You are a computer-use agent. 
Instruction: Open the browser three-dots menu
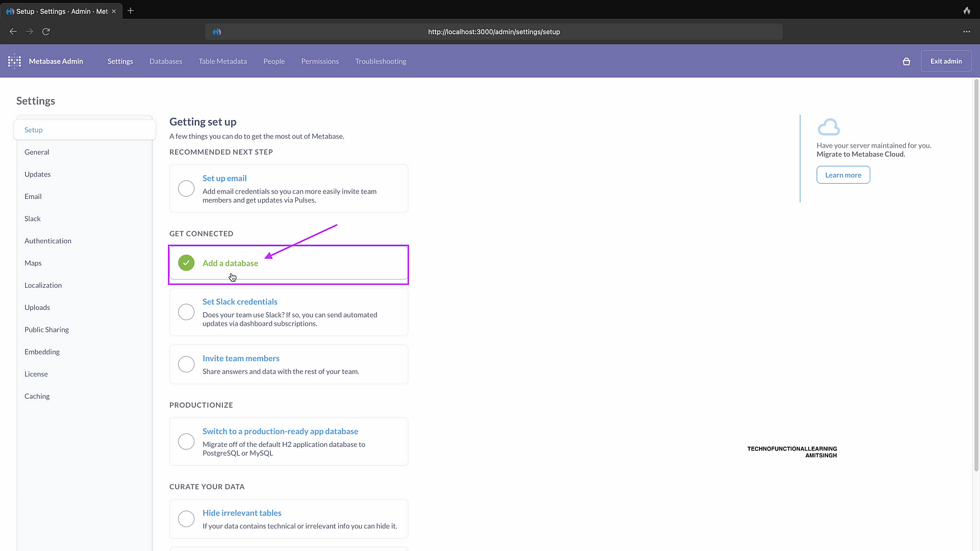pos(967,31)
